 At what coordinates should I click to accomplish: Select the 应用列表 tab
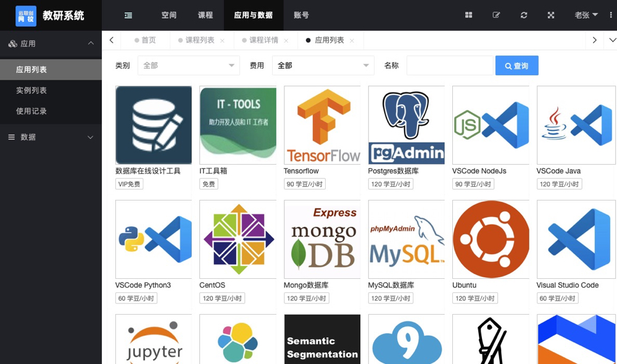(329, 40)
